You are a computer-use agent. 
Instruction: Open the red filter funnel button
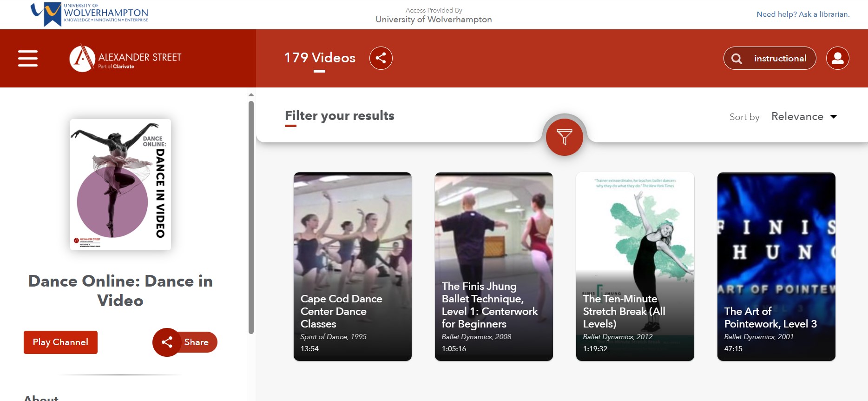(x=565, y=137)
